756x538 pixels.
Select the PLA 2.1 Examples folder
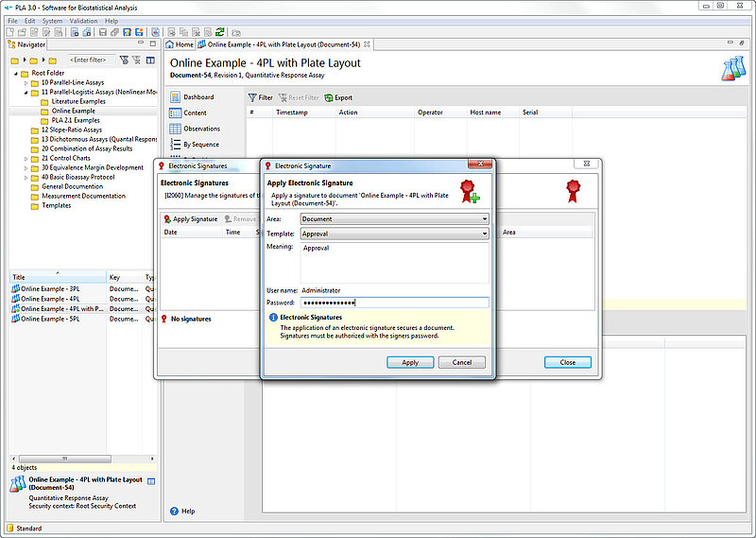[x=76, y=120]
